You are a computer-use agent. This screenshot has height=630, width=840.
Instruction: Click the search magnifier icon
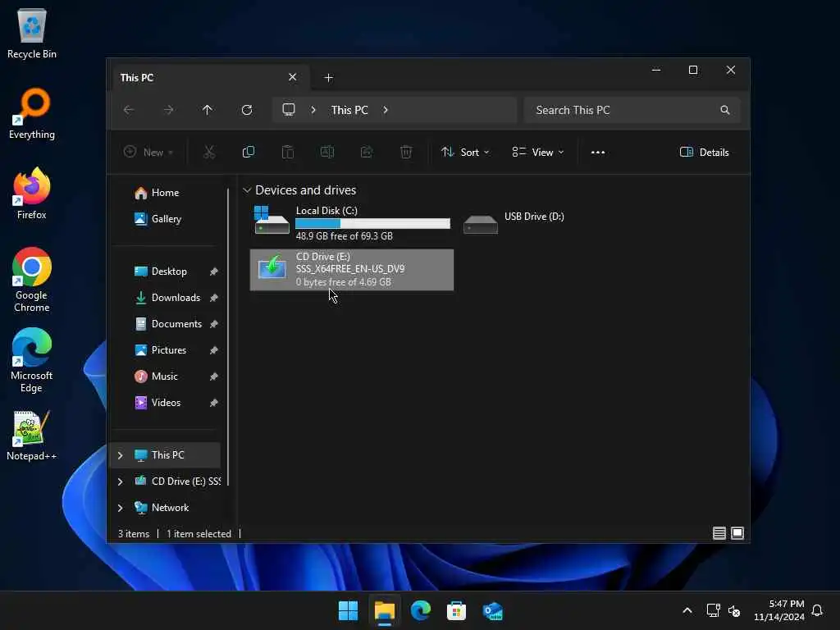tap(725, 110)
